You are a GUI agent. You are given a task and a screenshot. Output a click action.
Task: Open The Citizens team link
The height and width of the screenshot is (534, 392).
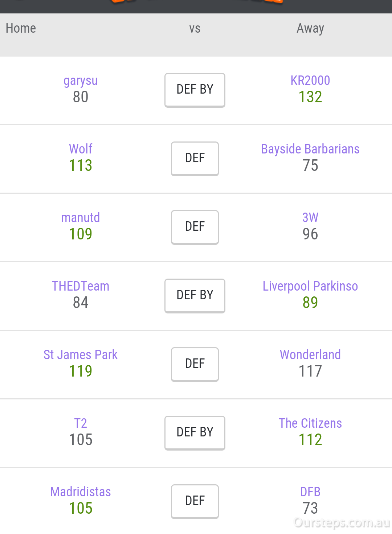click(310, 423)
